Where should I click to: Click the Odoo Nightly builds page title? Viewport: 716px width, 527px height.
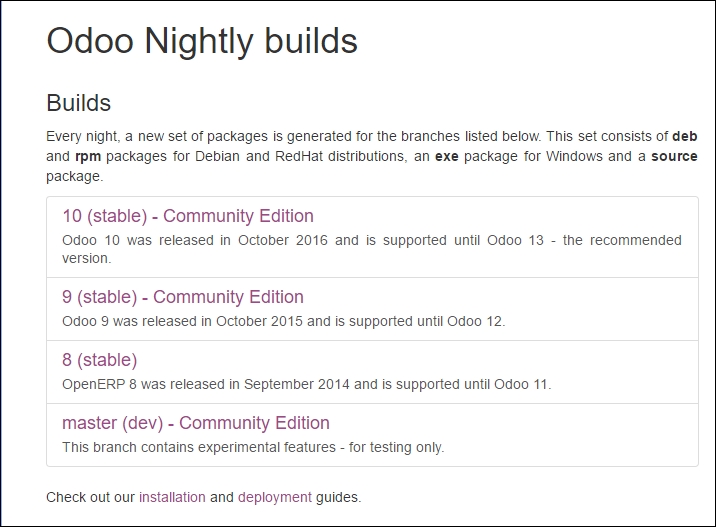pyautogui.click(x=202, y=41)
